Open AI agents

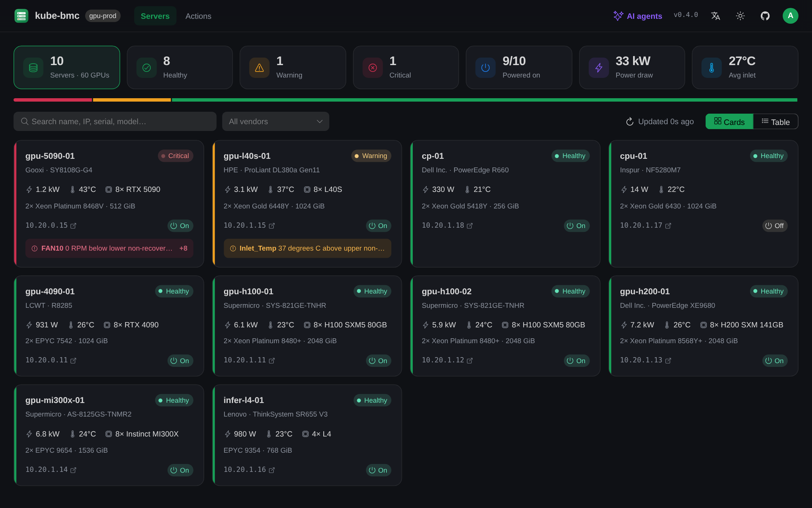point(638,16)
